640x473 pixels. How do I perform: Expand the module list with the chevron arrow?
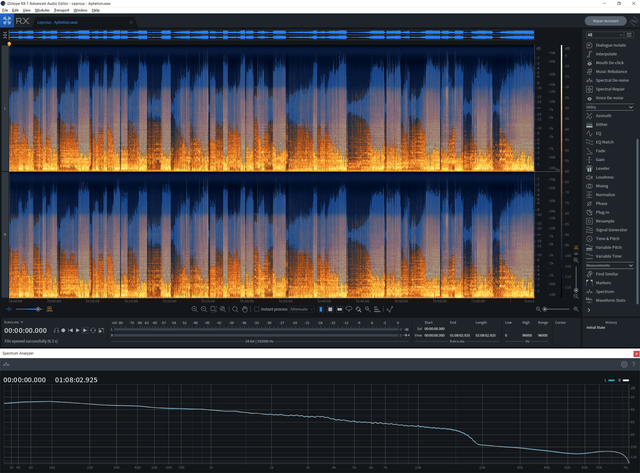[x=589, y=310]
